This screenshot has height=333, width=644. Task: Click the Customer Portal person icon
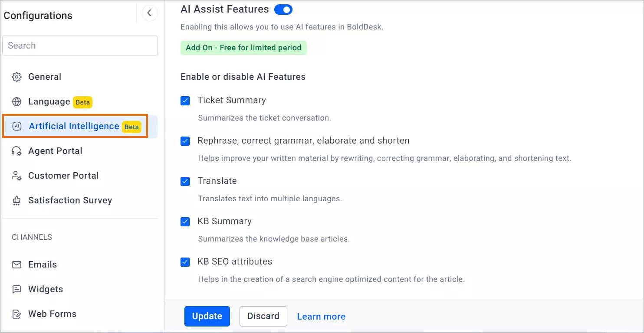coord(16,176)
